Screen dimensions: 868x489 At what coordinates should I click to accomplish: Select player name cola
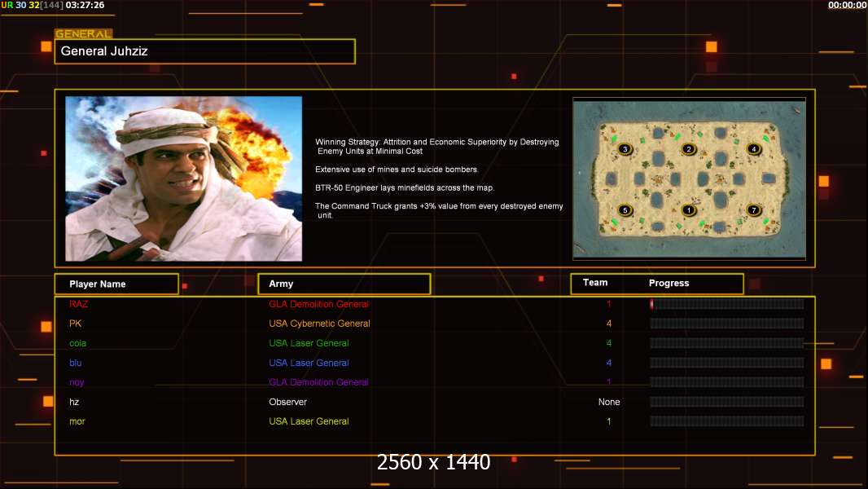[x=77, y=343]
